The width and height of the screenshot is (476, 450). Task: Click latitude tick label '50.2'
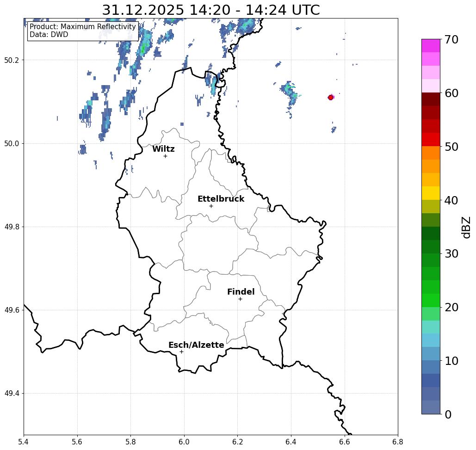(x=12, y=60)
